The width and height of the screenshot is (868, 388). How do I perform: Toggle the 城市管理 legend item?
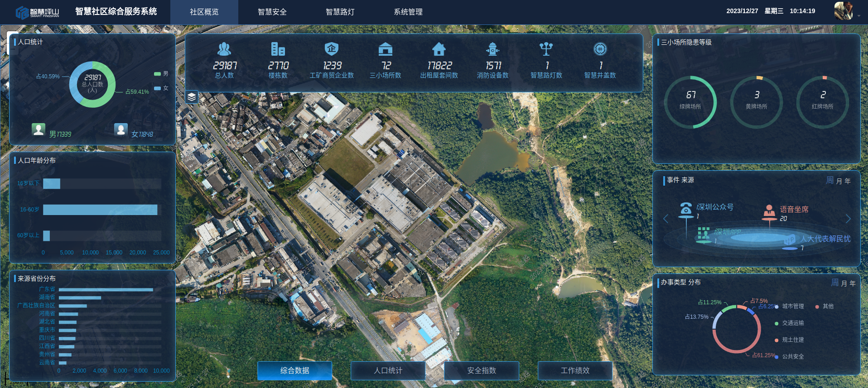pyautogui.click(x=790, y=307)
